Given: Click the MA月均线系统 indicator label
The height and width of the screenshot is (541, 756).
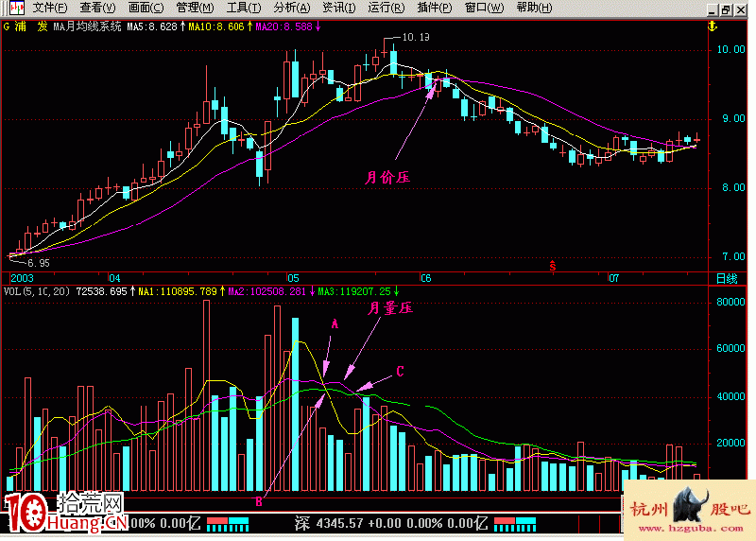Looking at the screenshot, I should 87,26.
